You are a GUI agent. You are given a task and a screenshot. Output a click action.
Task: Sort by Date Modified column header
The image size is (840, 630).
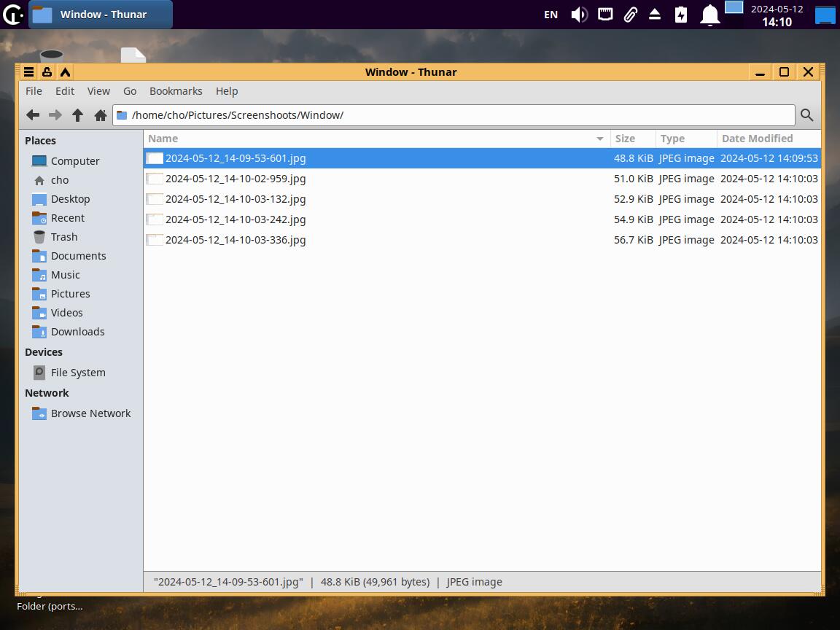click(769, 139)
